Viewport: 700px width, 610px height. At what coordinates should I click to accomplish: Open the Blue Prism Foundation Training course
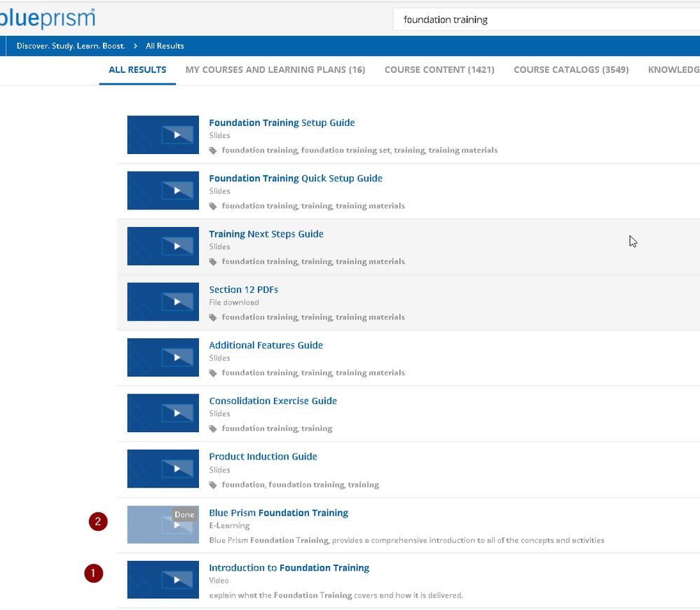click(x=279, y=513)
